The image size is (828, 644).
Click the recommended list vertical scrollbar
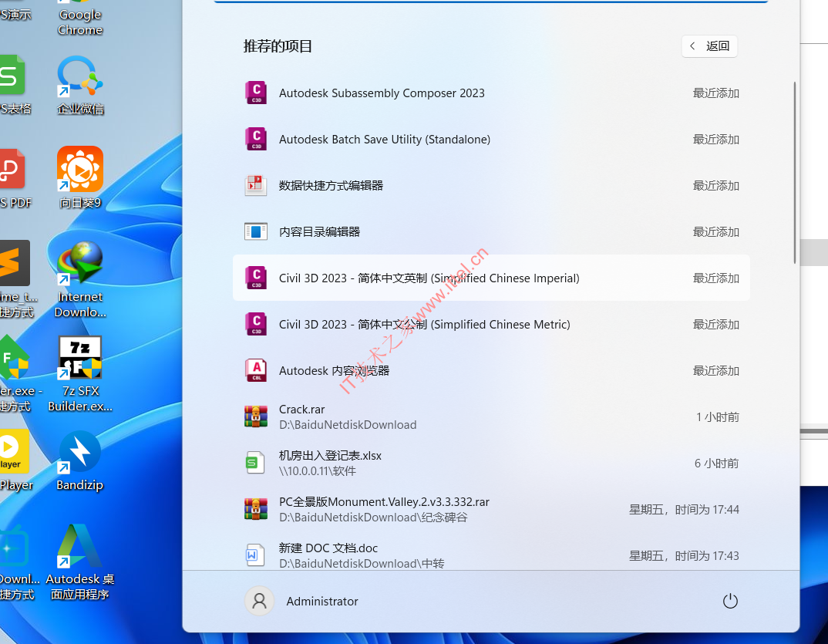[795, 172]
